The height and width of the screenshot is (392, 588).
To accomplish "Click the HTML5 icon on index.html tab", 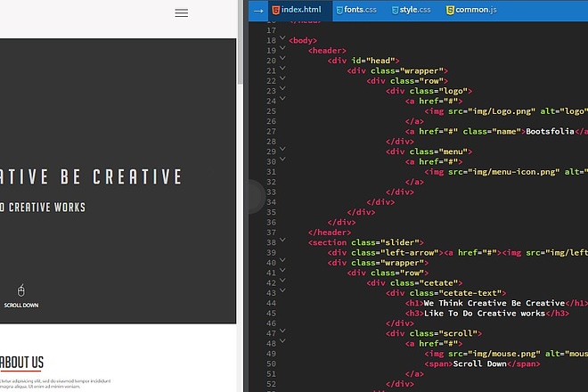I will pos(277,10).
